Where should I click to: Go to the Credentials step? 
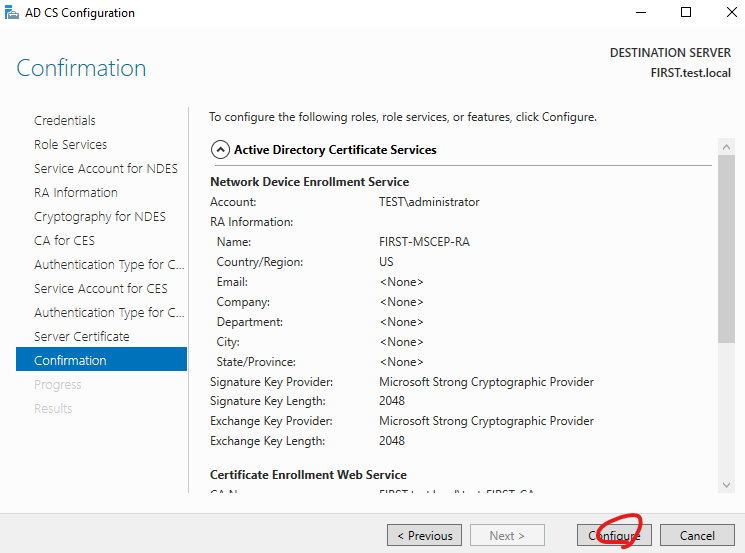(65, 120)
